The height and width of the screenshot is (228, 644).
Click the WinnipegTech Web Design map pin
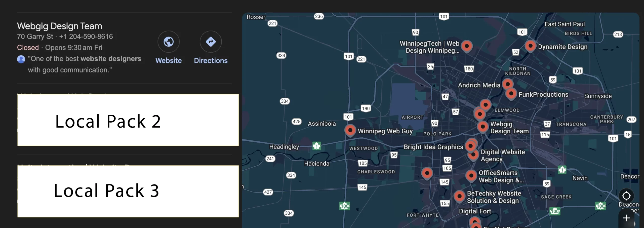pos(467,46)
